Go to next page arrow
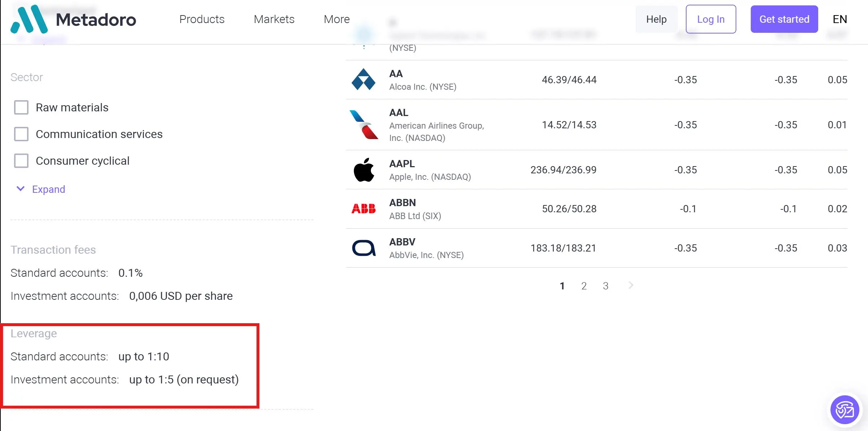Viewport: 868px width, 431px height. point(631,285)
